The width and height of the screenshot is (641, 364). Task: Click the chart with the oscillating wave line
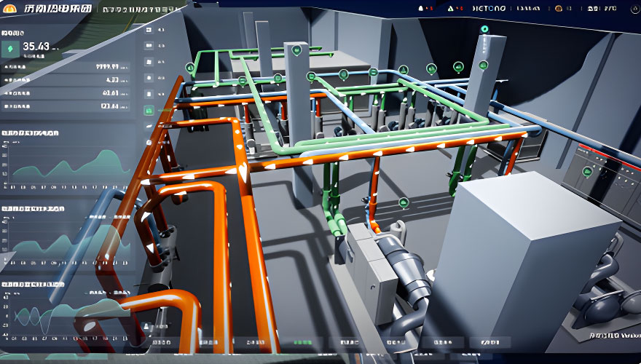pyautogui.click(x=66, y=314)
